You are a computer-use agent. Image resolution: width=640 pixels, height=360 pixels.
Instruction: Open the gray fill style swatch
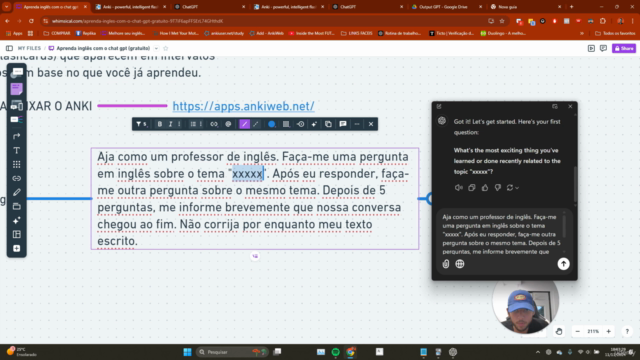(286, 124)
